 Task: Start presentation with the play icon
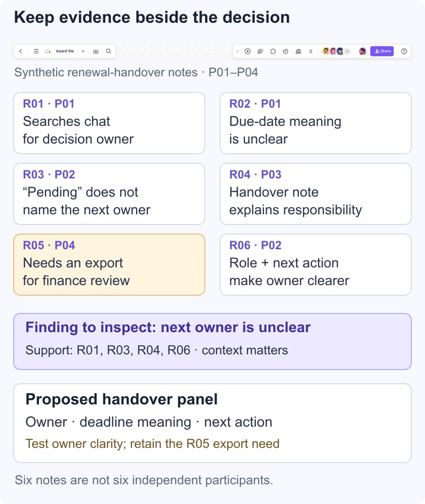coord(247,51)
